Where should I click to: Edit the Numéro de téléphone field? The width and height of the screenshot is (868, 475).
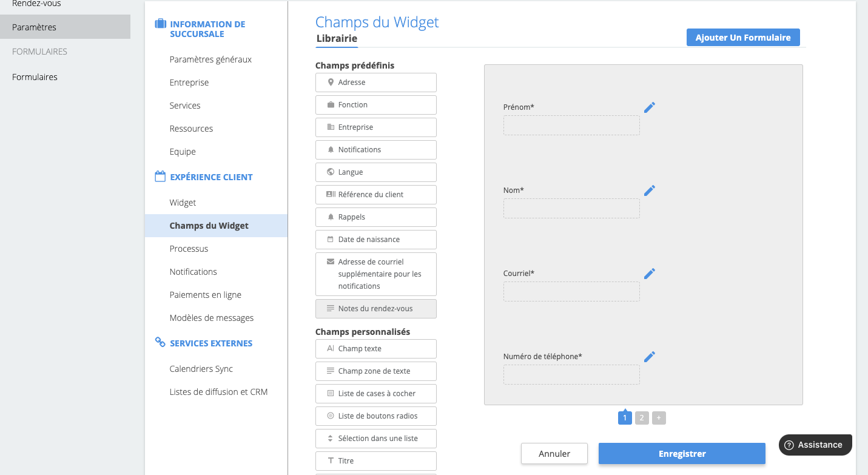click(650, 357)
